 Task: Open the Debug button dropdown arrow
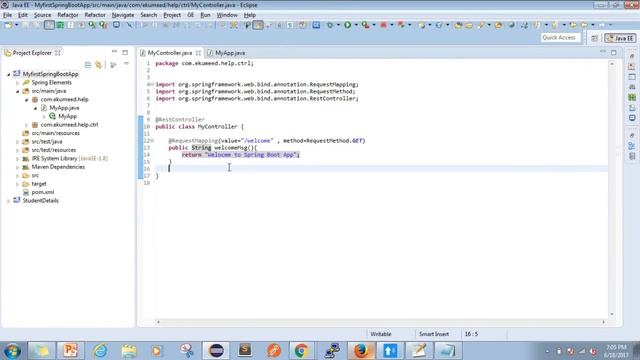(x=338, y=25)
